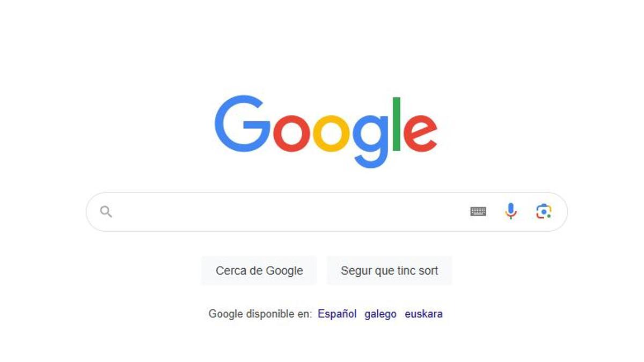The width and height of the screenshot is (644, 362).
Task: Start voice search with the microphone icon
Action: click(511, 211)
